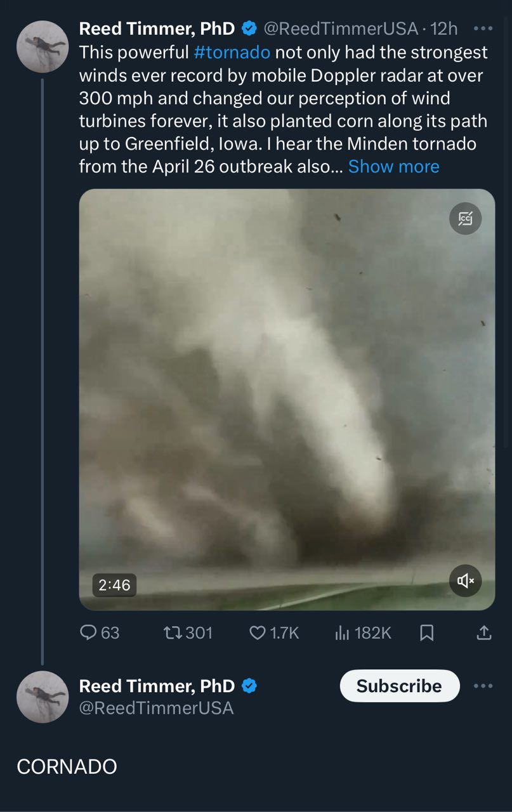Play the tornado video
This screenshot has height=812, width=512.
(287, 400)
